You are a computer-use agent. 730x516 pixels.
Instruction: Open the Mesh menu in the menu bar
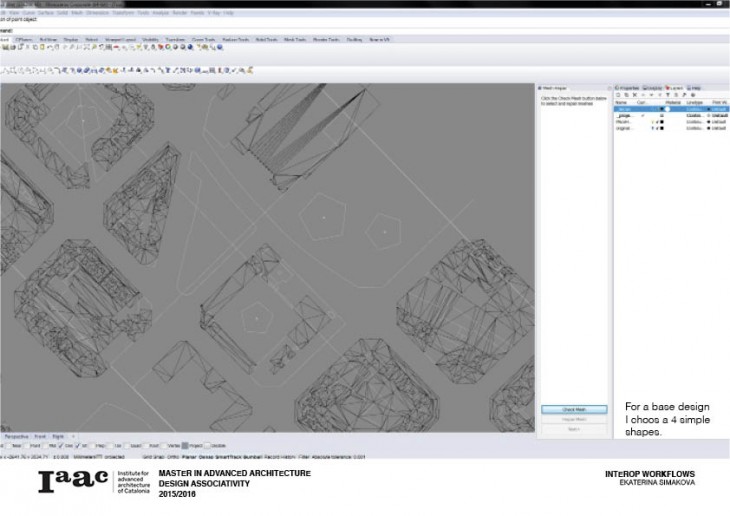click(x=78, y=13)
